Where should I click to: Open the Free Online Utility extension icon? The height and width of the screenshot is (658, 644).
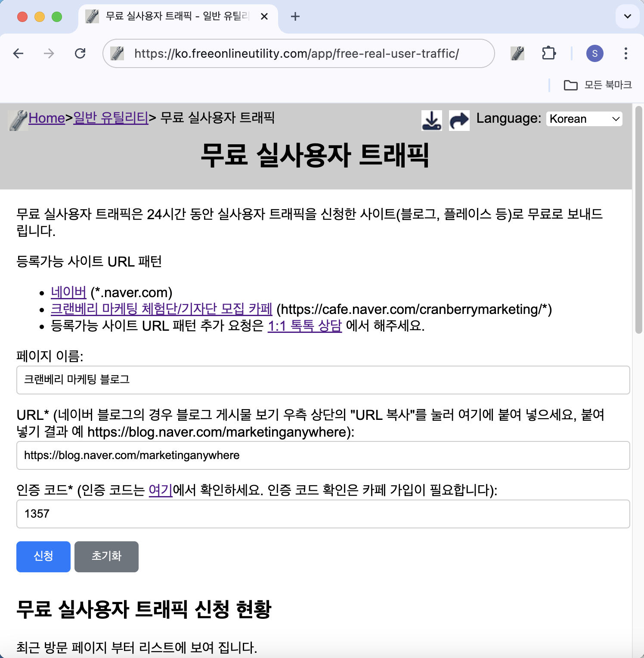pos(517,53)
